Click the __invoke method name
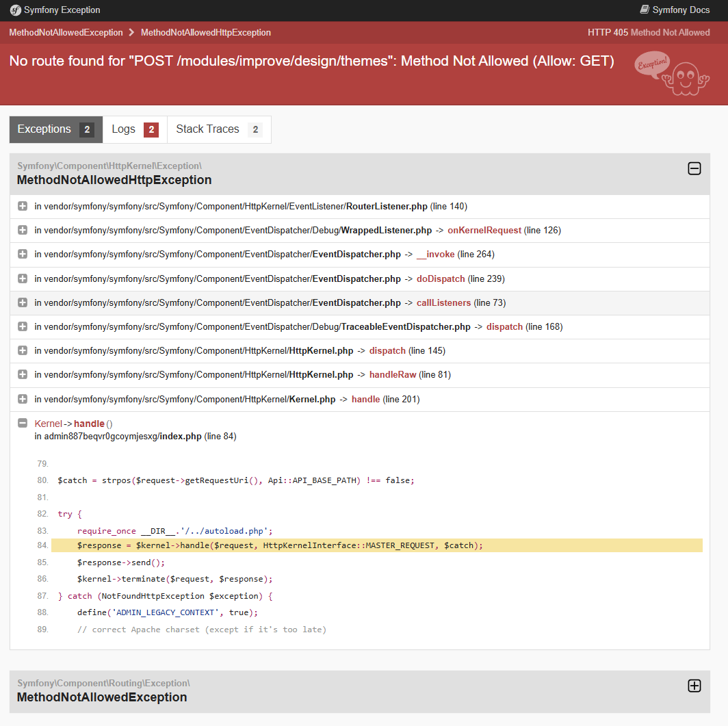This screenshot has width=728, height=726. 435,255
